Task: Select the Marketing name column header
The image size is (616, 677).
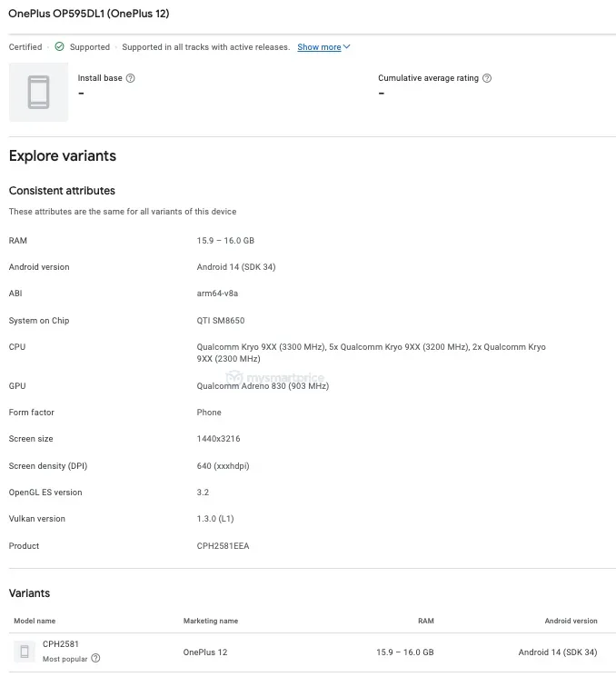Action: point(211,621)
